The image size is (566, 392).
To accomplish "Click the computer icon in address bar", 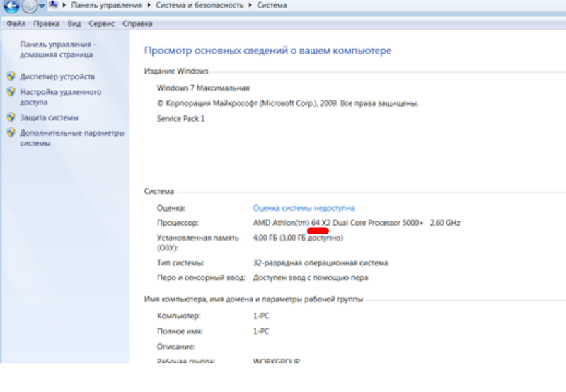I will point(54,5).
